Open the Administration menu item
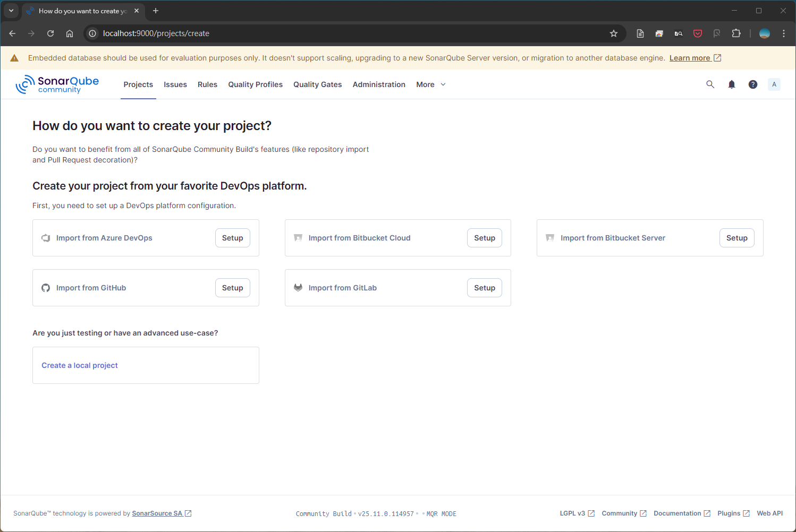This screenshot has height=532, width=796. (379, 84)
